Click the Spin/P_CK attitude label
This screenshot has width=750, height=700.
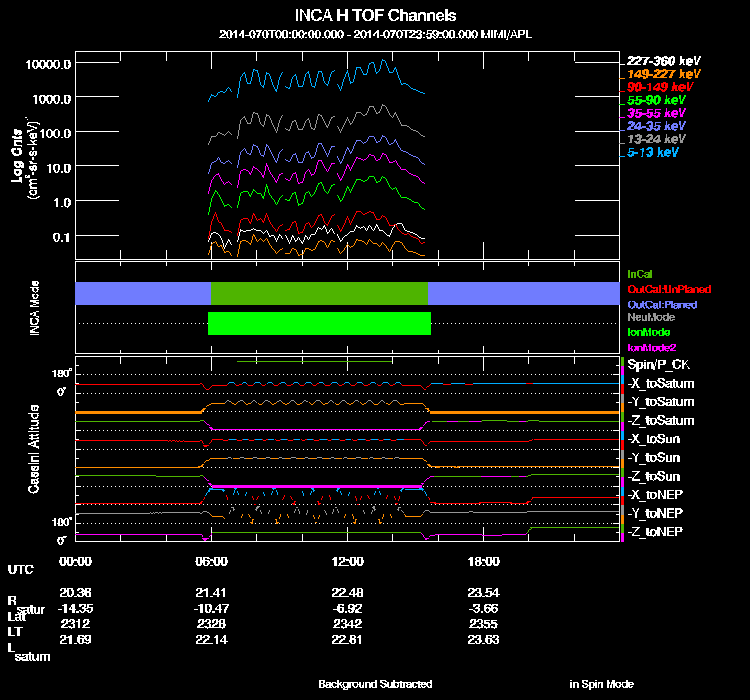659,365
